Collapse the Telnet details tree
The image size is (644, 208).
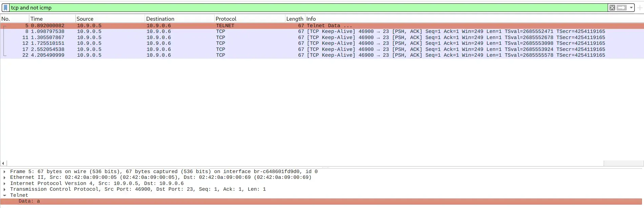(4, 195)
